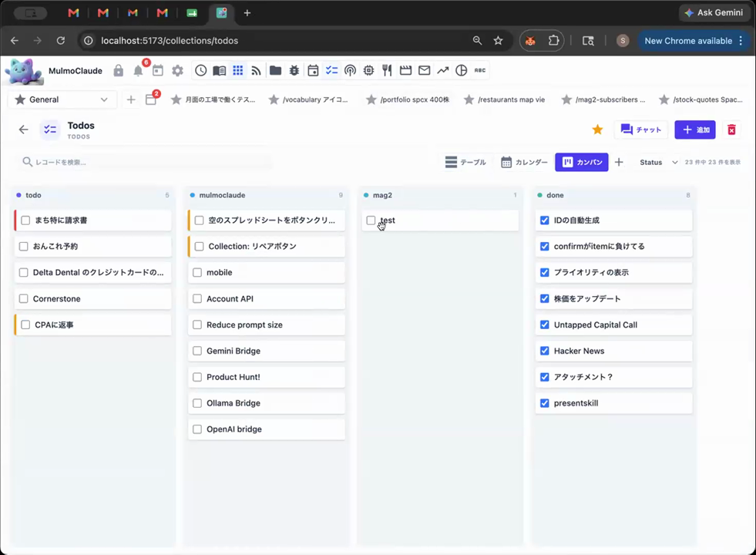Toggle the yellow favorite star for Todos
Screen dimensions: 756x555
click(x=597, y=129)
